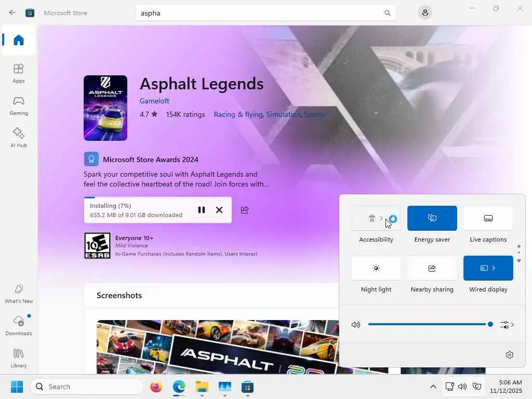Open File Explorer from taskbar
The image size is (532, 399).
point(202,387)
